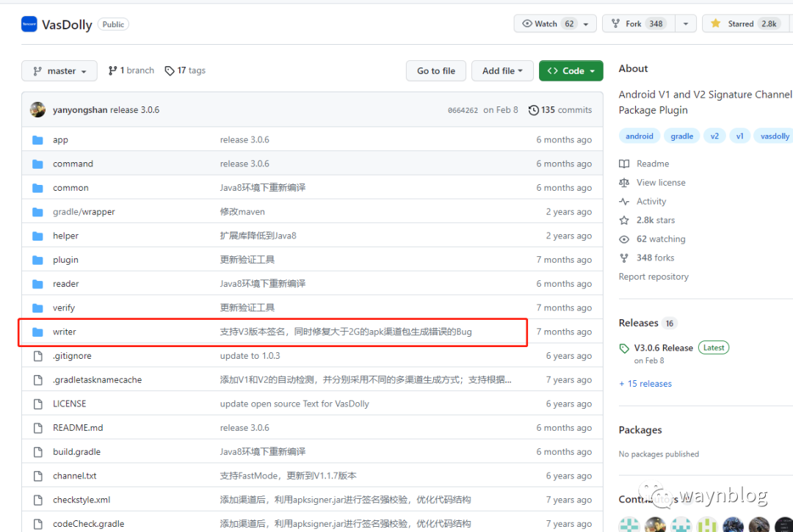Image resolution: width=793 pixels, height=532 pixels.
Task: Select the gradle topic tag
Action: [681, 136]
